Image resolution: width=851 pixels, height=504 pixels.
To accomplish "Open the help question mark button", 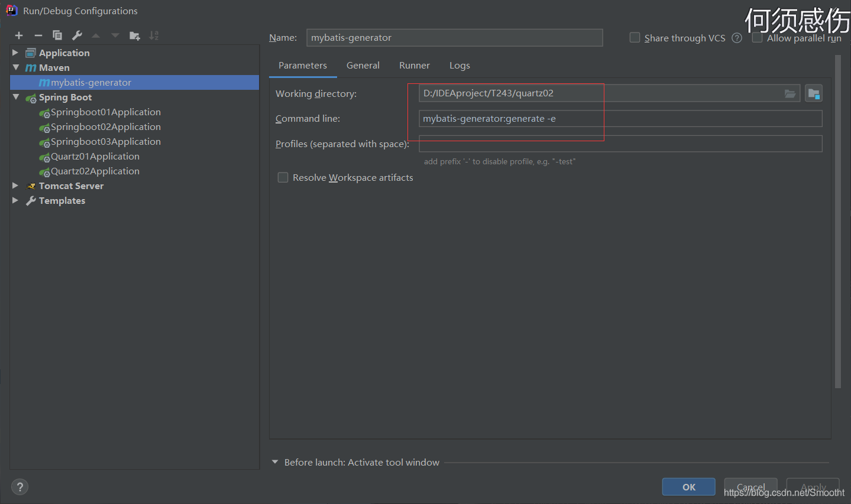I will (20, 487).
